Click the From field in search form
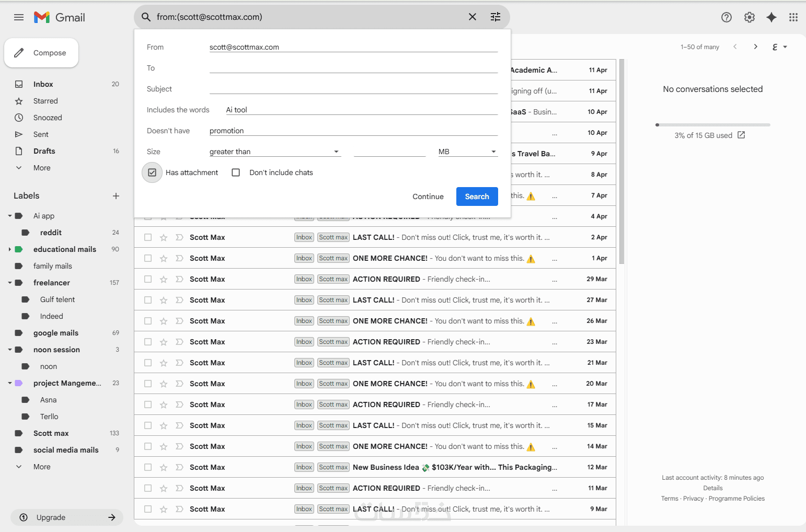The image size is (806, 532). (x=353, y=47)
